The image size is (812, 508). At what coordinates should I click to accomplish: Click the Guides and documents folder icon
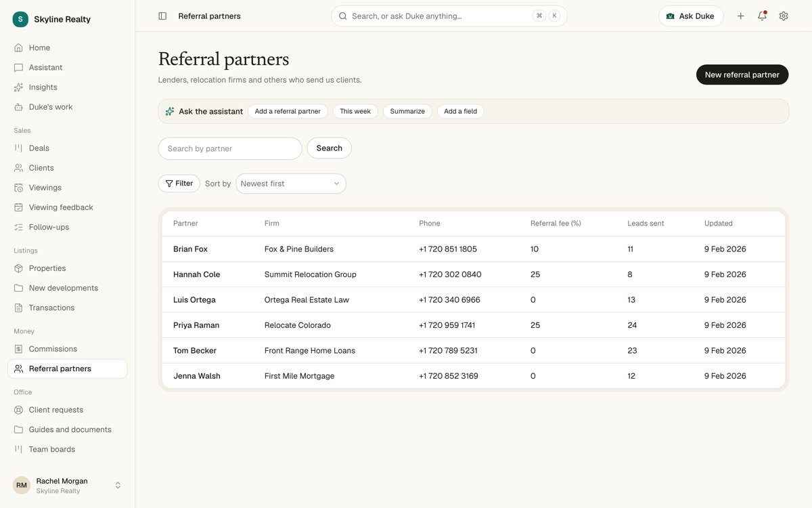pyautogui.click(x=18, y=429)
